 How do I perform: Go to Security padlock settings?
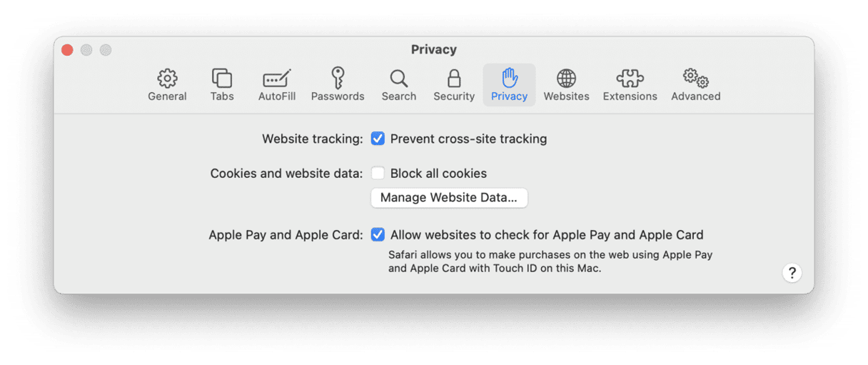pos(454,85)
